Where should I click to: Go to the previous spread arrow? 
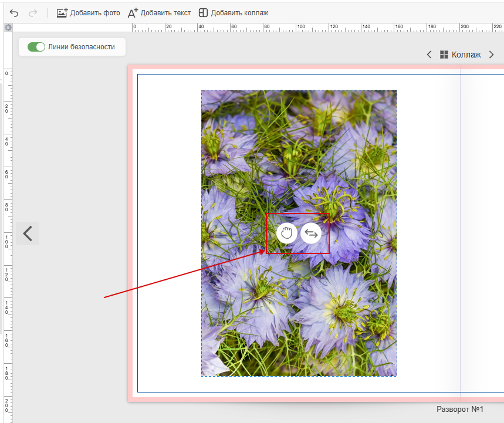click(28, 234)
